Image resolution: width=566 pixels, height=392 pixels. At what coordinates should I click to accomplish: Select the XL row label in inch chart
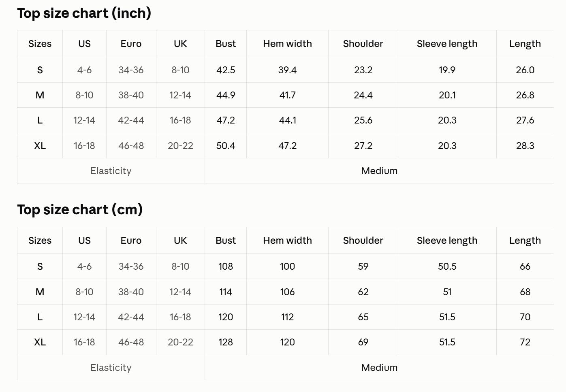tap(40, 146)
